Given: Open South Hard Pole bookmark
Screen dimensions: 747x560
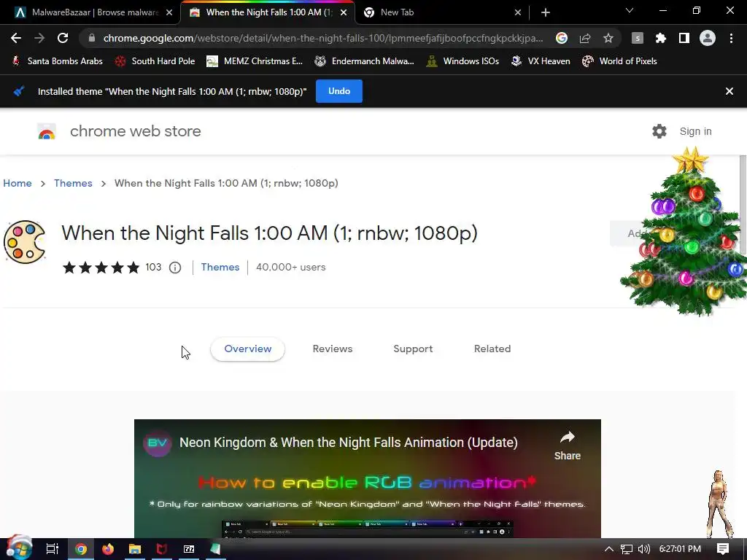Looking at the screenshot, I should tap(155, 61).
